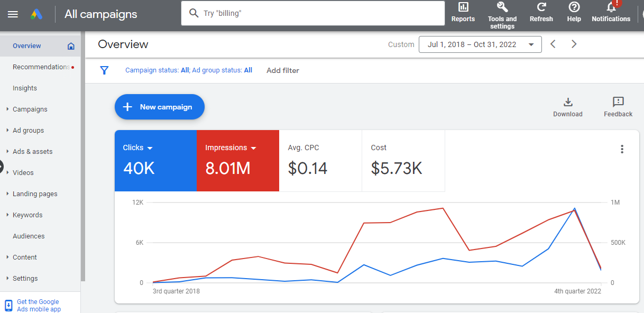Send Feedback
The image size is (644, 313).
(x=617, y=106)
